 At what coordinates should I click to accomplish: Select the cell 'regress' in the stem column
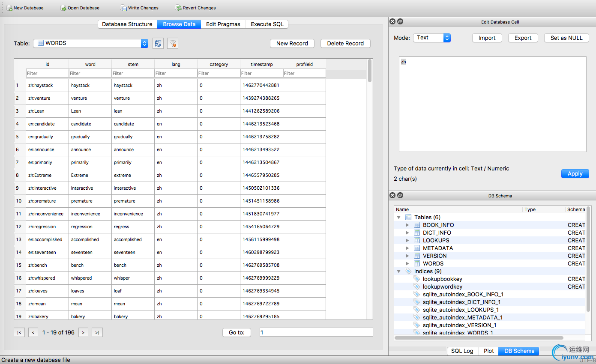[x=133, y=227]
